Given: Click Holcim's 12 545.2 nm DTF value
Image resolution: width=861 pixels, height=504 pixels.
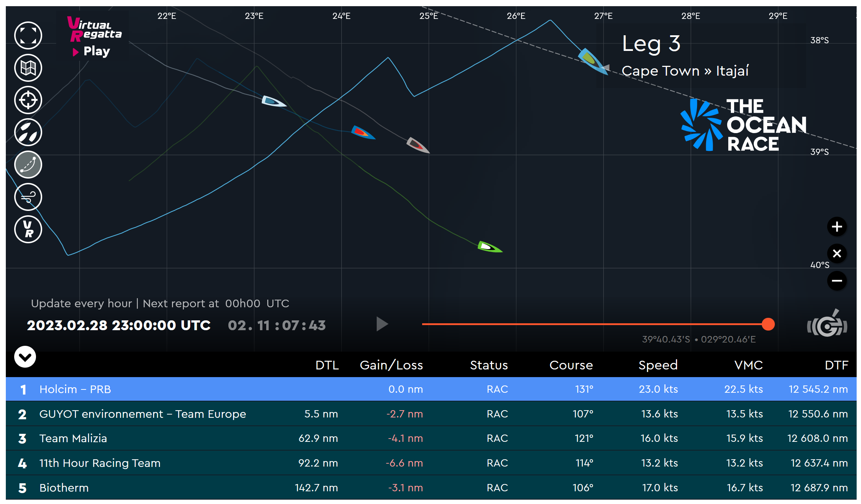Looking at the screenshot, I should click(x=818, y=389).
